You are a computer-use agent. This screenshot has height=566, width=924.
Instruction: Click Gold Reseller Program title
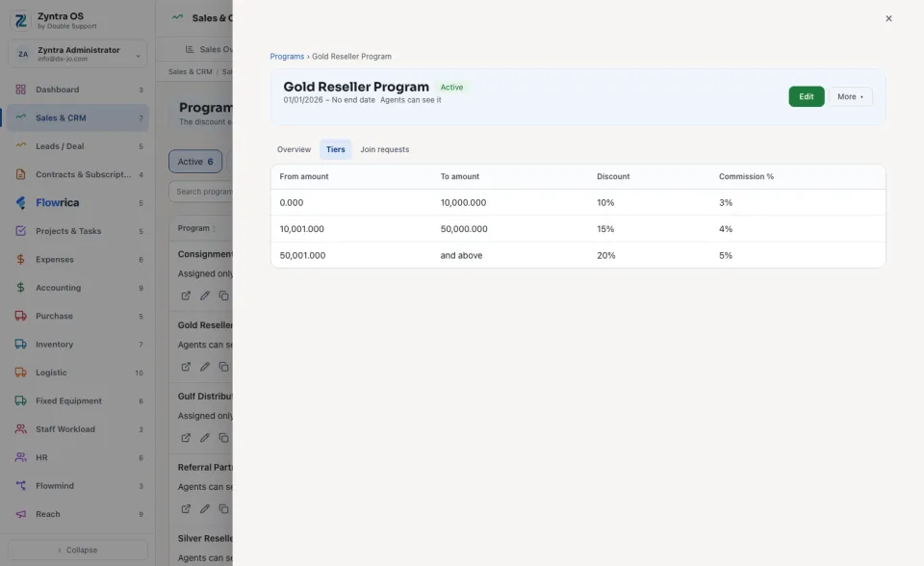(356, 87)
